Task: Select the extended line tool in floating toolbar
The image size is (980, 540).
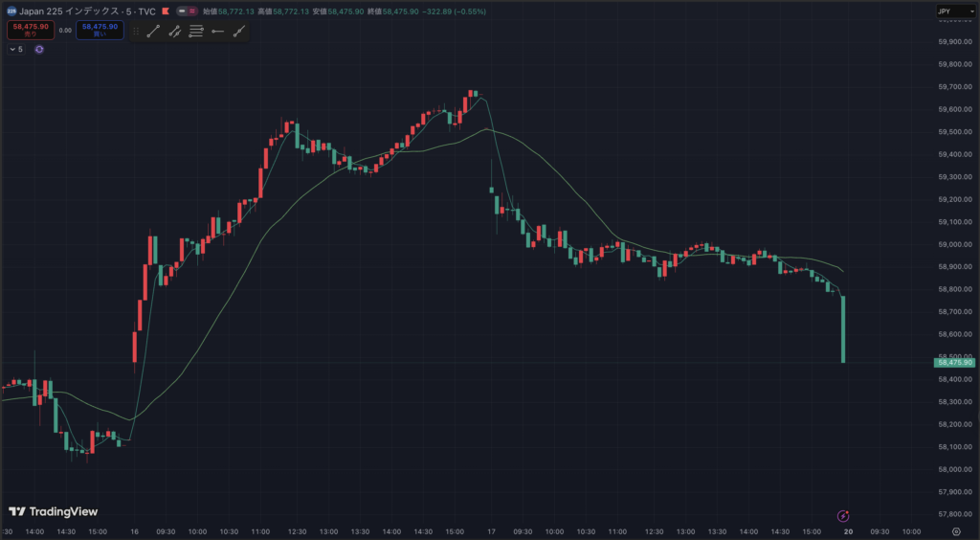Action: click(x=238, y=32)
